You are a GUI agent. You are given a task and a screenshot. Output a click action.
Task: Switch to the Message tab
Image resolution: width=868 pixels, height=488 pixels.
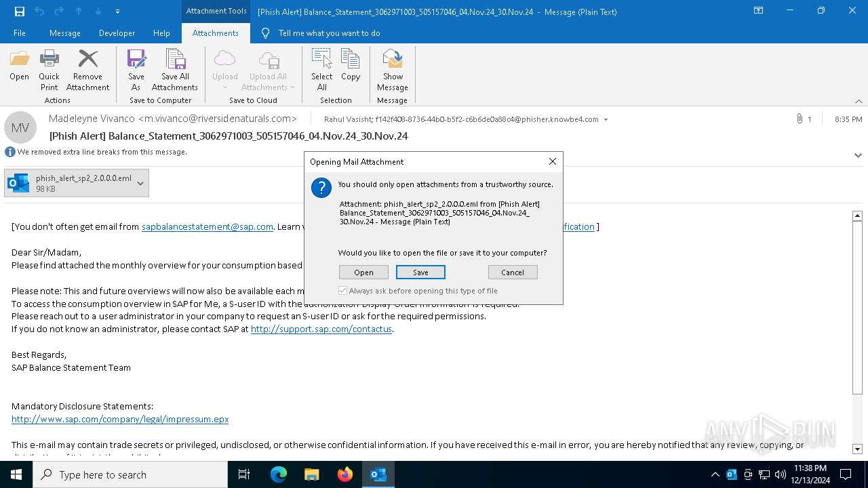[65, 33]
